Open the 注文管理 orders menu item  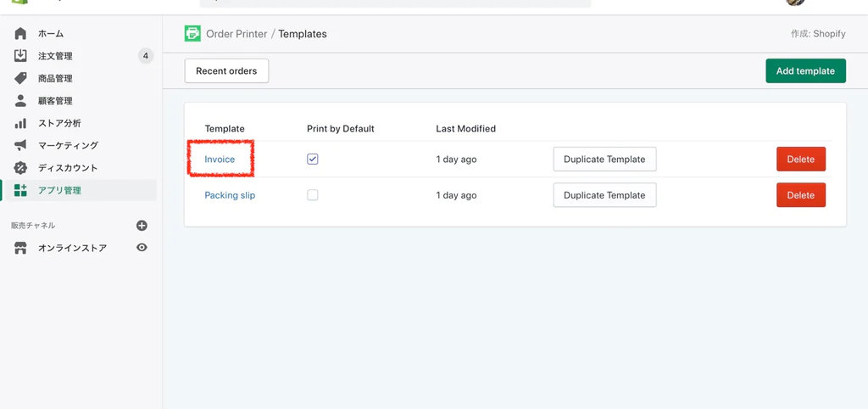click(x=55, y=56)
